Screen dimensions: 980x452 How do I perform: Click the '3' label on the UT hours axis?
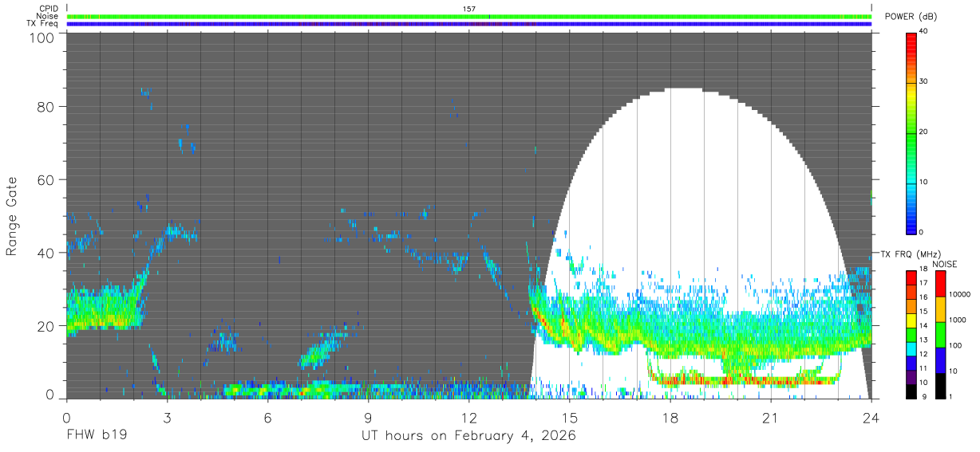click(x=167, y=418)
